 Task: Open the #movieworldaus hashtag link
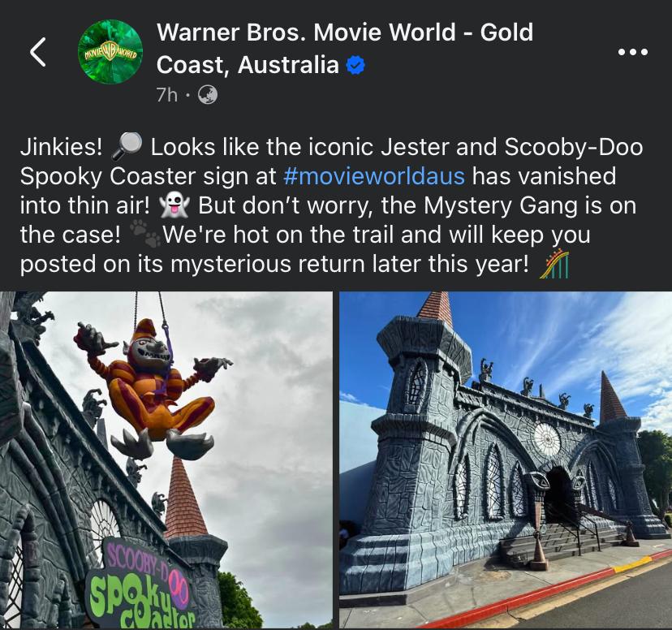click(x=374, y=176)
